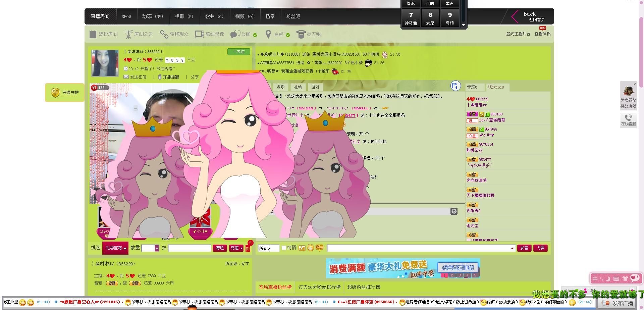Image resolution: width=644 pixels, height=310 pixels.
Task: Select 礼物 gifts tab
Action: (x=298, y=87)
